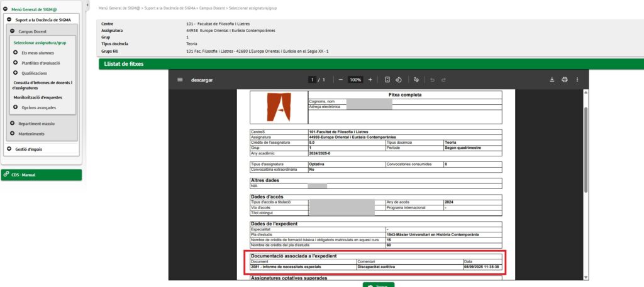Collapse Menú General de SIGM@ section
644x287 pixels.
pyautogui.click(x=6, y=9)
